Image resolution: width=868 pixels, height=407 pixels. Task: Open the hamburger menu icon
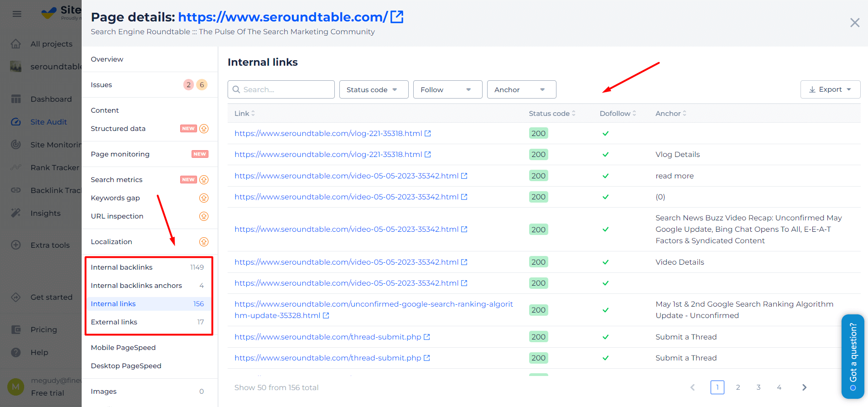pyautogui.click(x=17, y=14)
